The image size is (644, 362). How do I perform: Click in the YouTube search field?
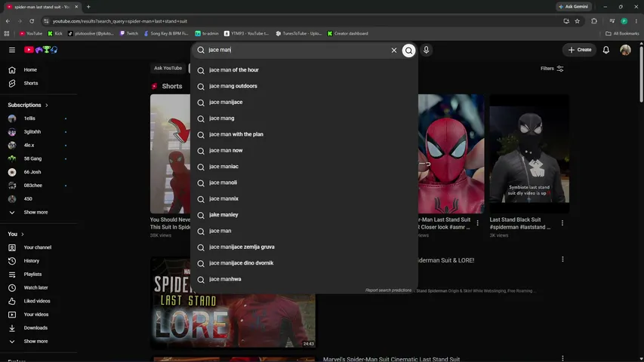pyautogui.click(x=297, y=50)
